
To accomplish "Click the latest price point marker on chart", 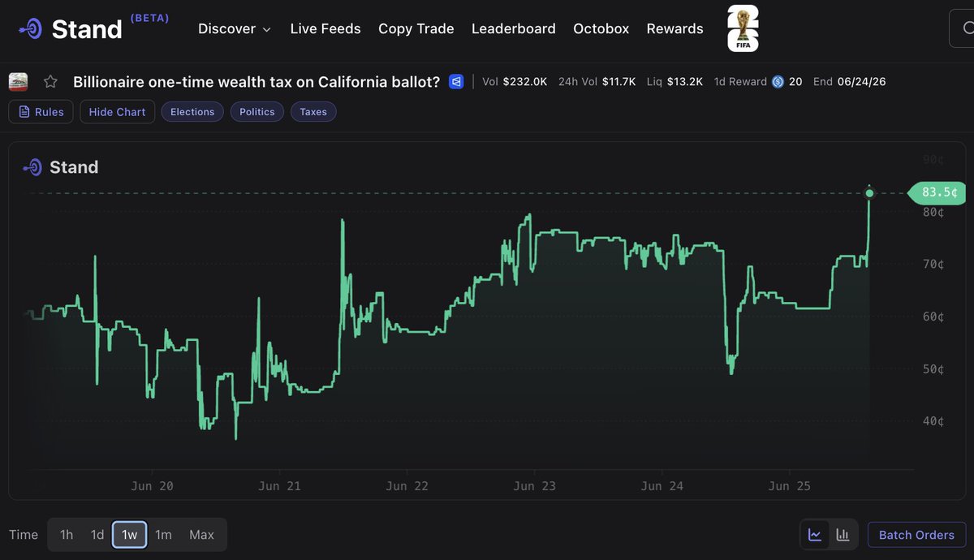I will point(870,193).
